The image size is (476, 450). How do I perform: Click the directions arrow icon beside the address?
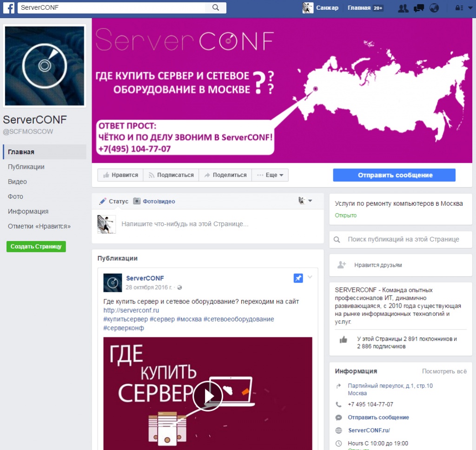coord(339,386)
